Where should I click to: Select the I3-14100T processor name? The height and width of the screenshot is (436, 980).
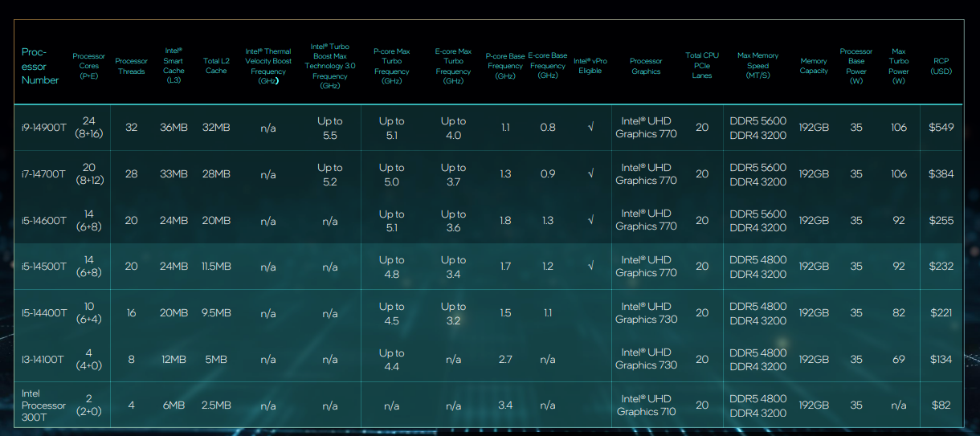[44, 359]
